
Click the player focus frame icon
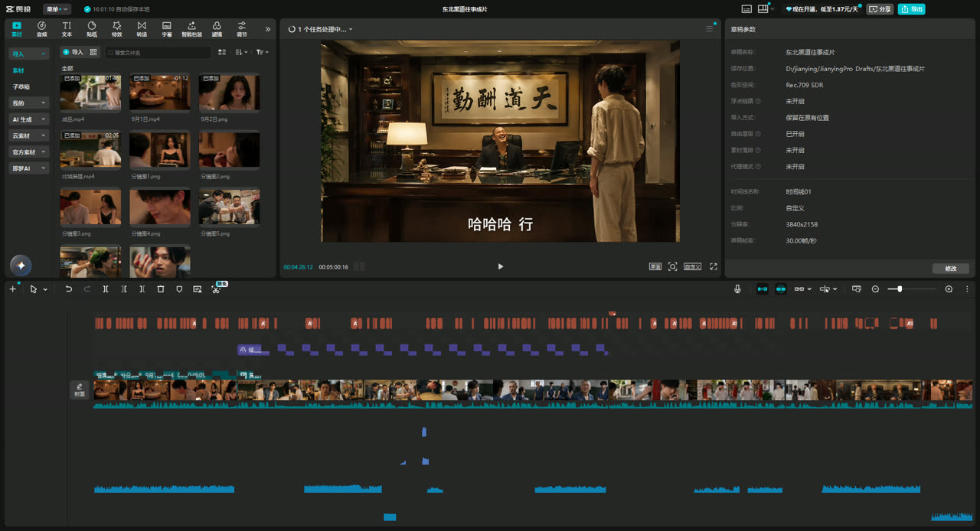pos(672,266)
